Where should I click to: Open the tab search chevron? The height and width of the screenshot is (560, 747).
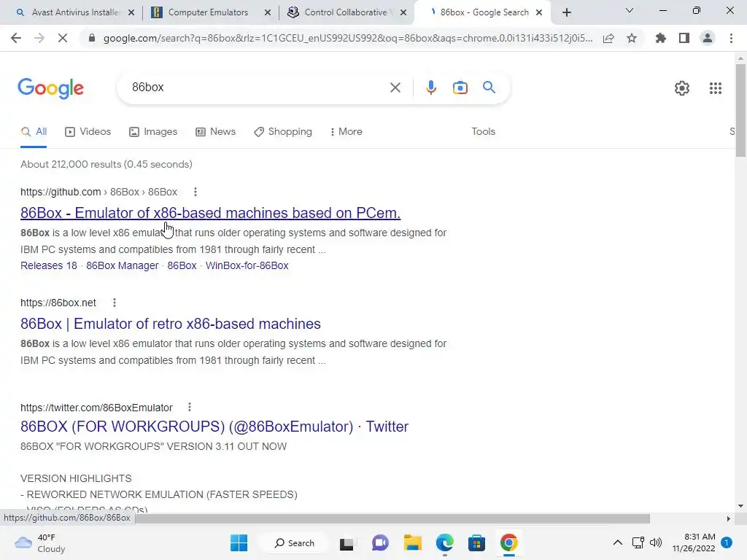click(630, 10)
